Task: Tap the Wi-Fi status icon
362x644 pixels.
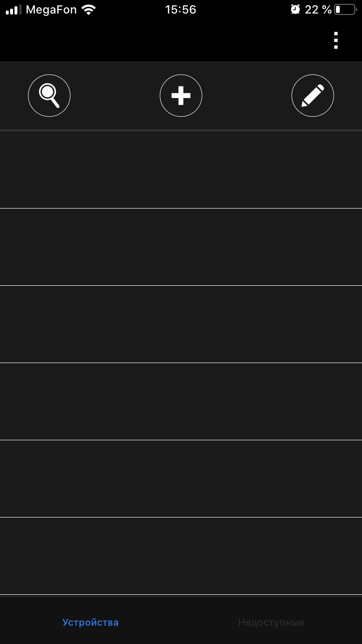Action: coord(88,10)
